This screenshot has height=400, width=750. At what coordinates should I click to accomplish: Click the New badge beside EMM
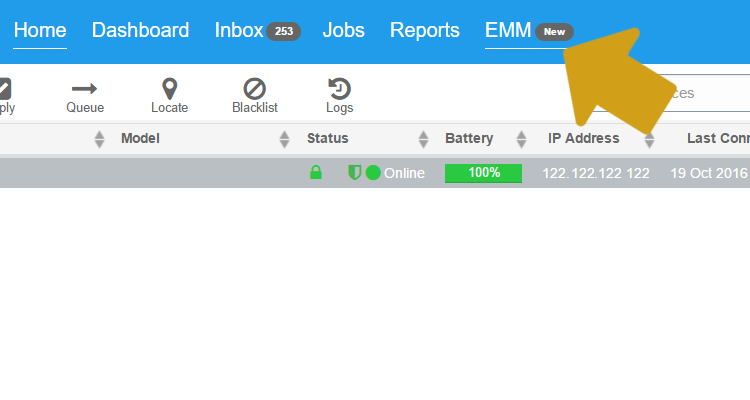tap(554, 32)
